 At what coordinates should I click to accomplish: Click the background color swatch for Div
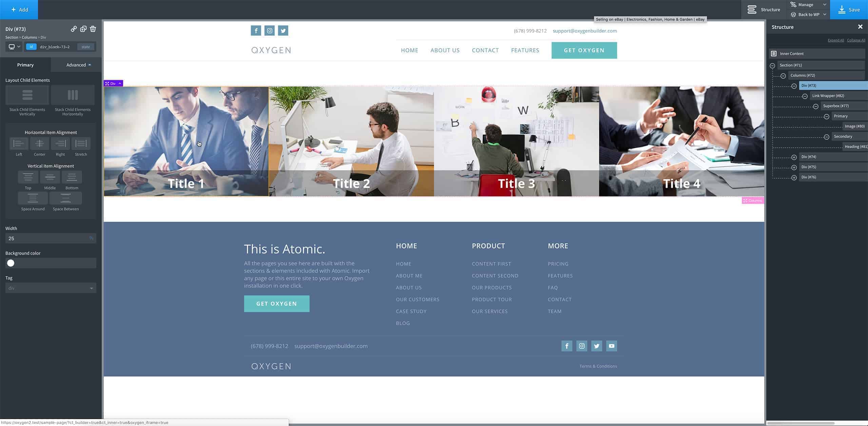click(x=11, y=263)
